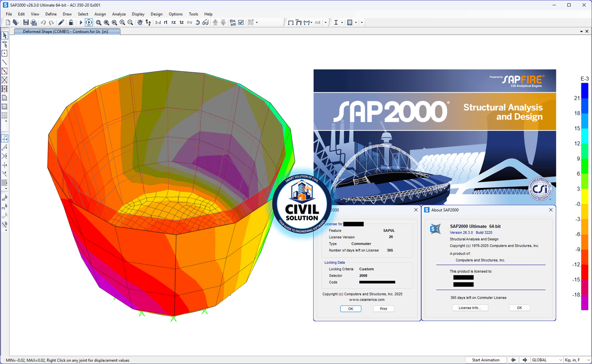Click Show Undeformed Shape frame icon
592x364 pixels.
coord(290,22)
